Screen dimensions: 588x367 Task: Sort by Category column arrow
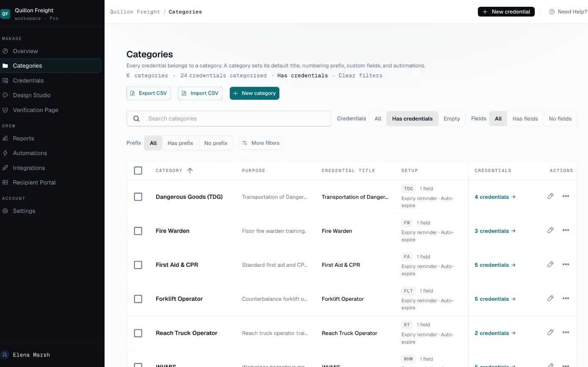190,170
